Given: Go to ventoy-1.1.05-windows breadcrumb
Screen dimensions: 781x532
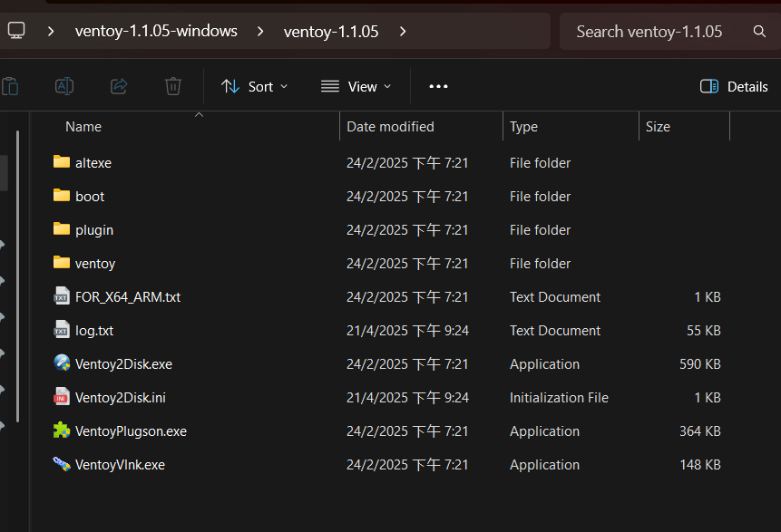Looking at the screenshot, I should (x=156, y=31).
